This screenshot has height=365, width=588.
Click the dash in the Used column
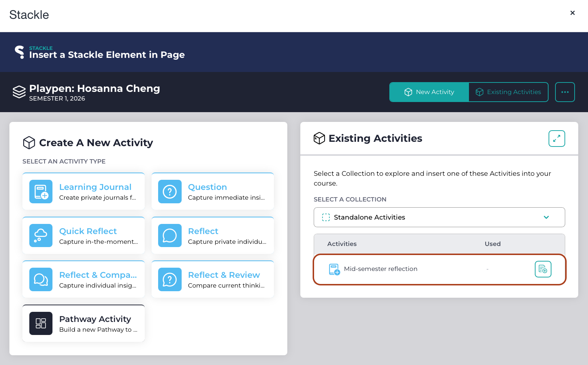tap(488, 269)
